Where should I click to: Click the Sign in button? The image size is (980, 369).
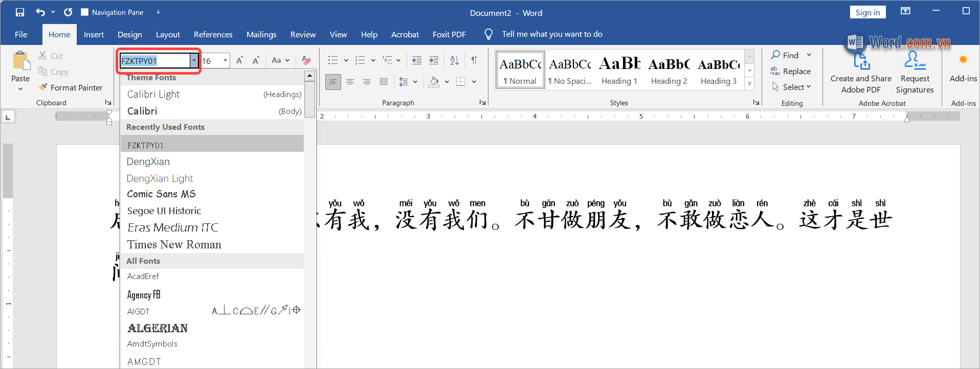coord(867,12)
